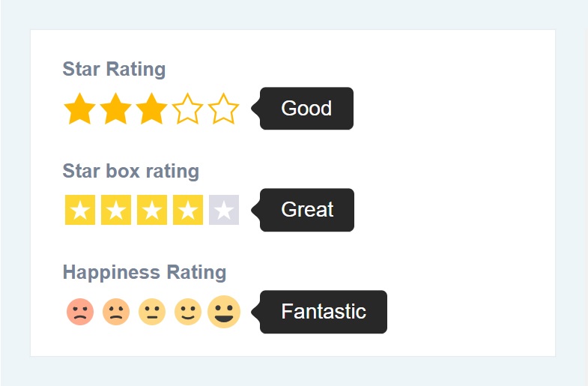
Task: Set Star box rating to four
Action: coord(188,210)
